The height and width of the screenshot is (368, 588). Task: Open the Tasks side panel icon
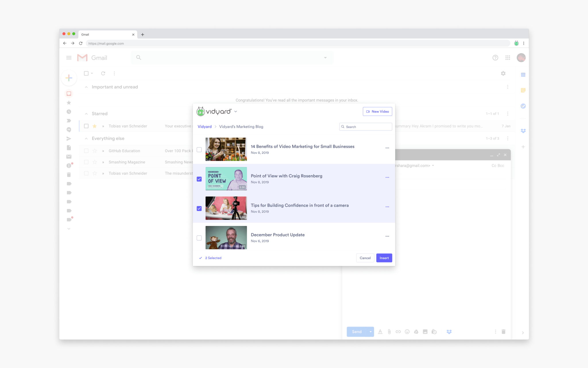pyautogui.click(x=523, y=106)
